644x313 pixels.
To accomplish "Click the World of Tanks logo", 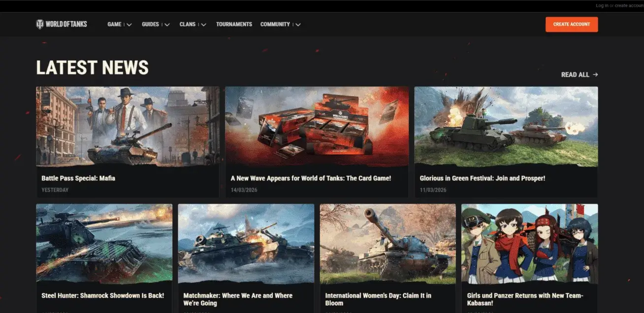I will (61, 24).
